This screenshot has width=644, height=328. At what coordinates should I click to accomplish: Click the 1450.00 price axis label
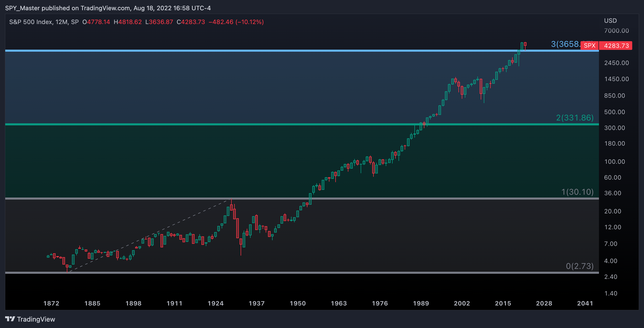[x=616, y=79]
